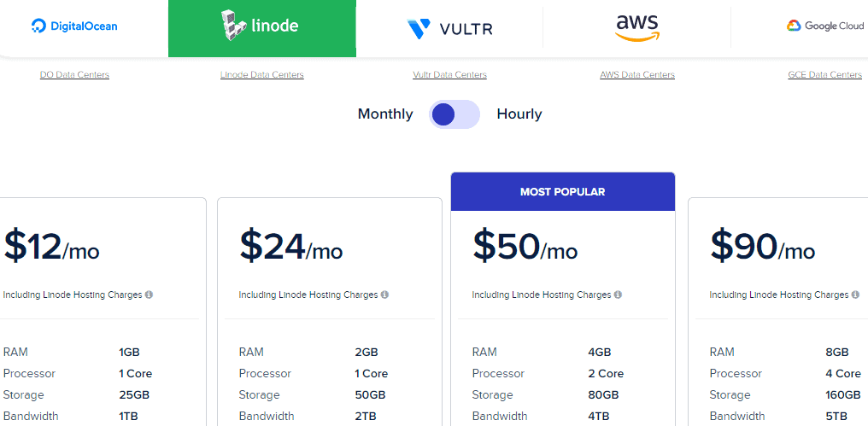This screenshot has height=426, width=868.
Task: Open the Google Cloud provider tab
Action: (x=824, y=26)
